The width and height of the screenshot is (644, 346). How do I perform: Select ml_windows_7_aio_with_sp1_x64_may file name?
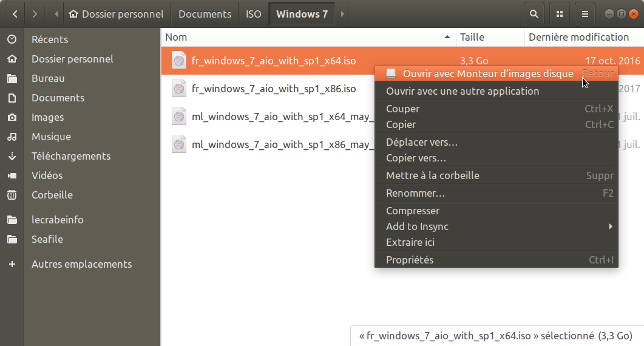(283, 117)
